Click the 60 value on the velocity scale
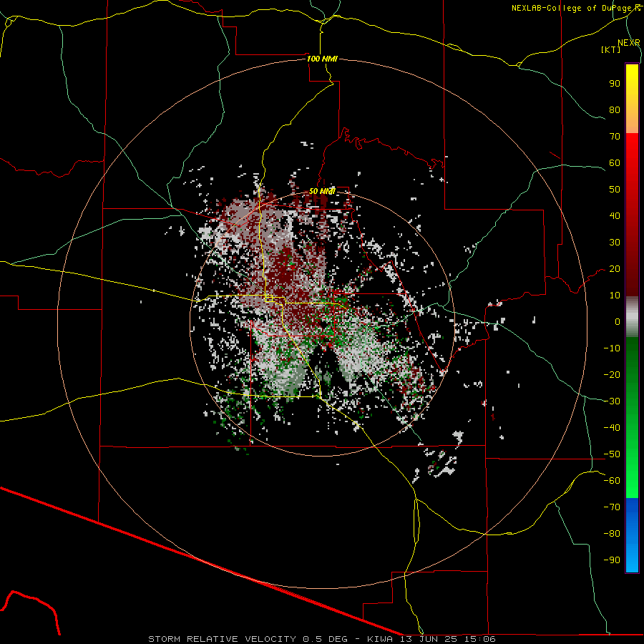 (x=615, y=162)
